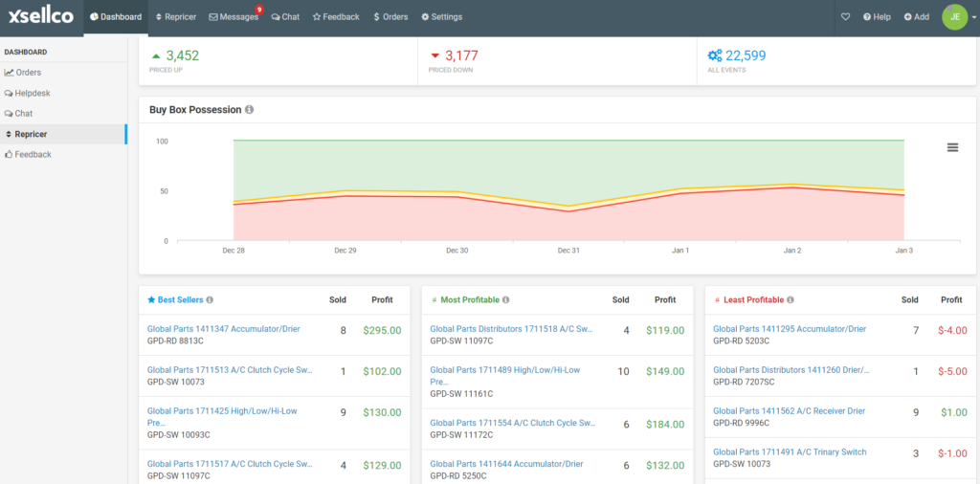Viewport: 980px width, 484px height.
Task: Click the 3,452 Priced Up stat
Action: [x=182, y=55]
